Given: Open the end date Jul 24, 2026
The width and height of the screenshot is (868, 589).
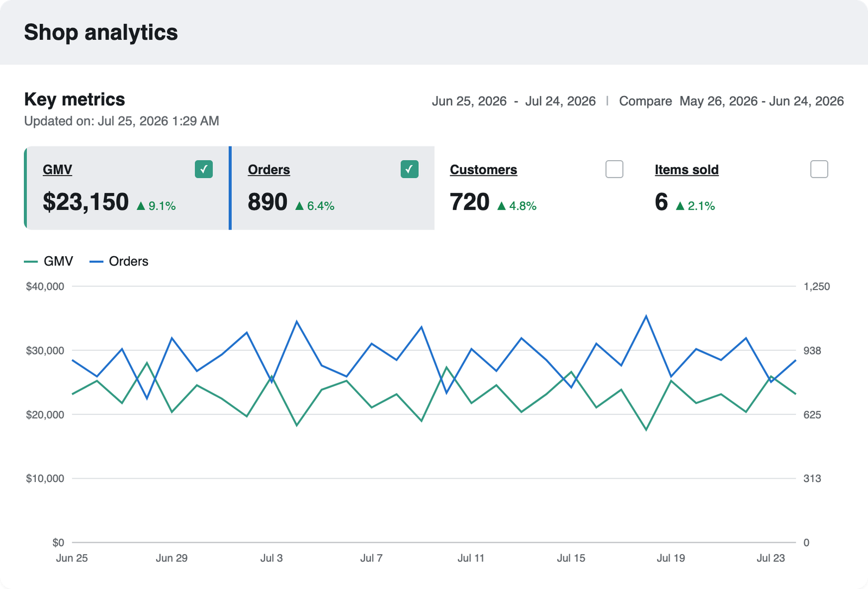Looking at the screenshot, I should 560,102.
